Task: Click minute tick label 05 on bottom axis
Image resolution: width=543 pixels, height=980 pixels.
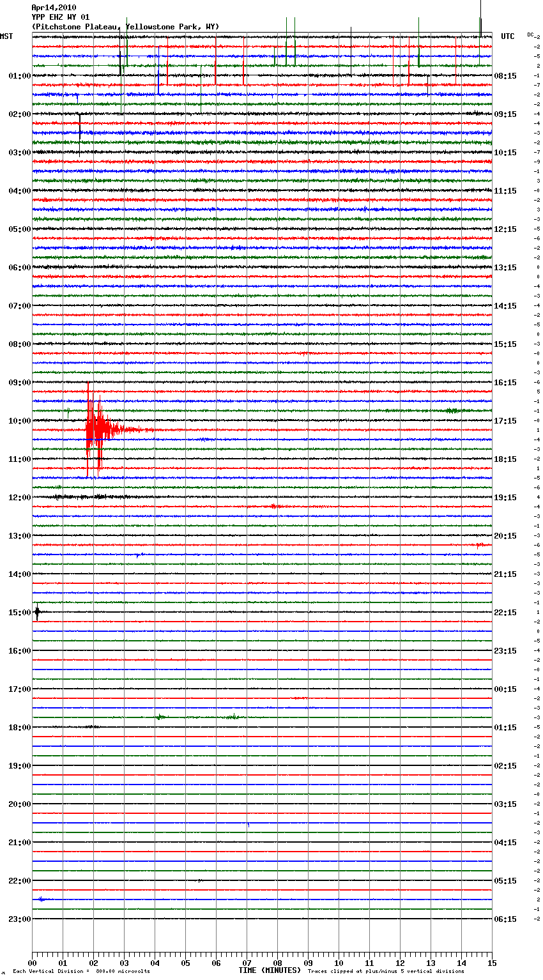Action: (185, 963)
